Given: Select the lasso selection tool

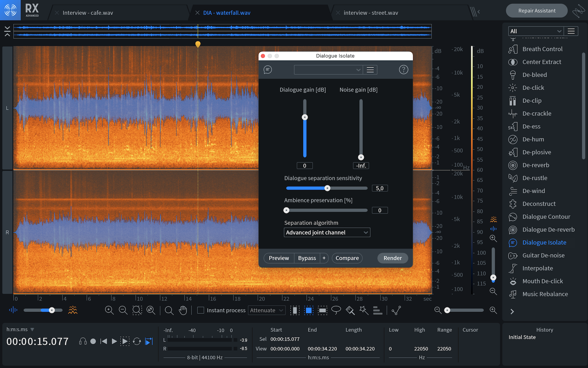Looking at the screenshot, I should pos(336,310).
